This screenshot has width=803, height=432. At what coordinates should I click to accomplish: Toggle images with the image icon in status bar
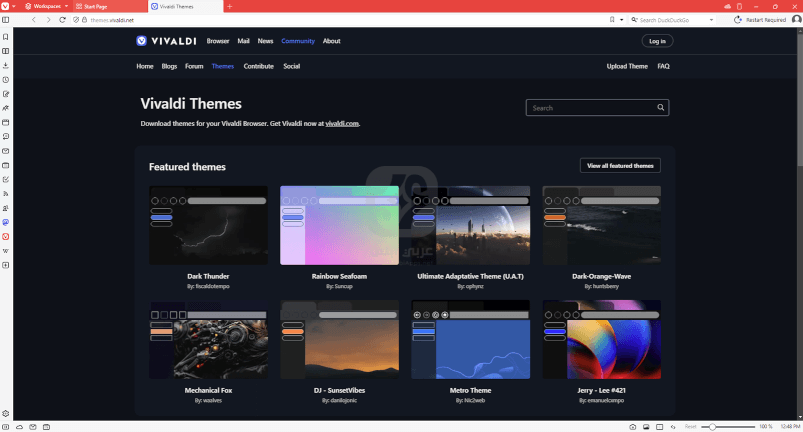coord(646,427)
